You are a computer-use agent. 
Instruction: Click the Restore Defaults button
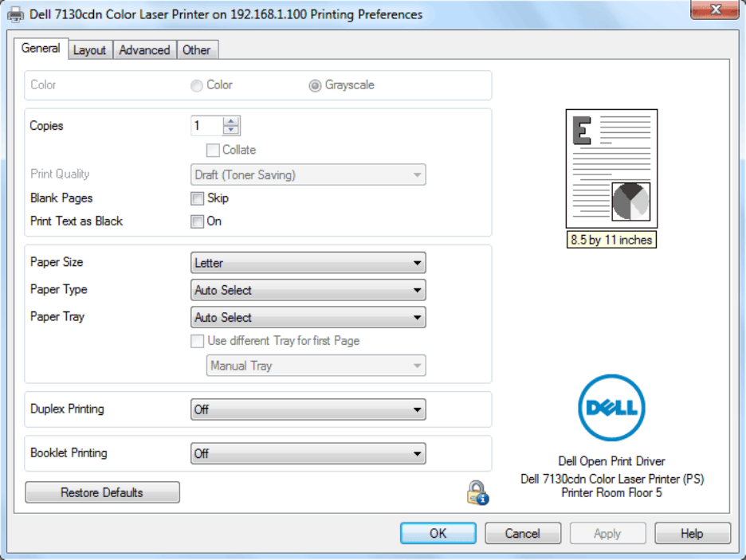(102, 492)
